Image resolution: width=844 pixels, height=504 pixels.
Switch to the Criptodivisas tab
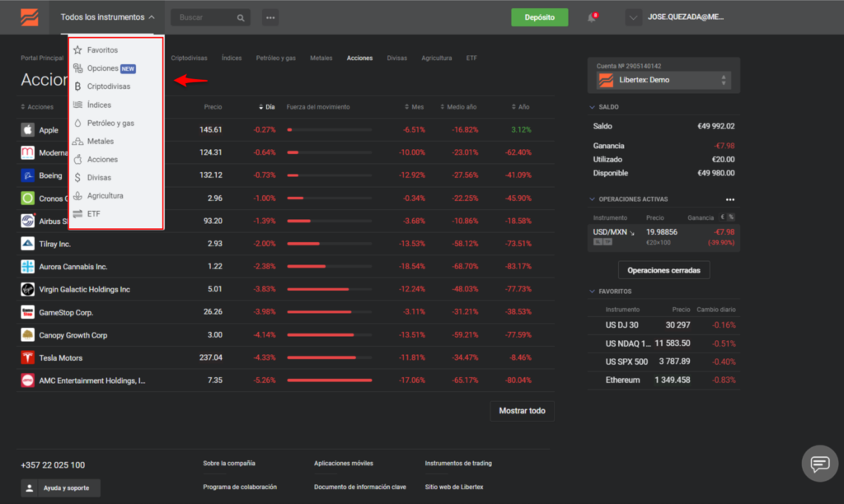click(x=189, y=58)
